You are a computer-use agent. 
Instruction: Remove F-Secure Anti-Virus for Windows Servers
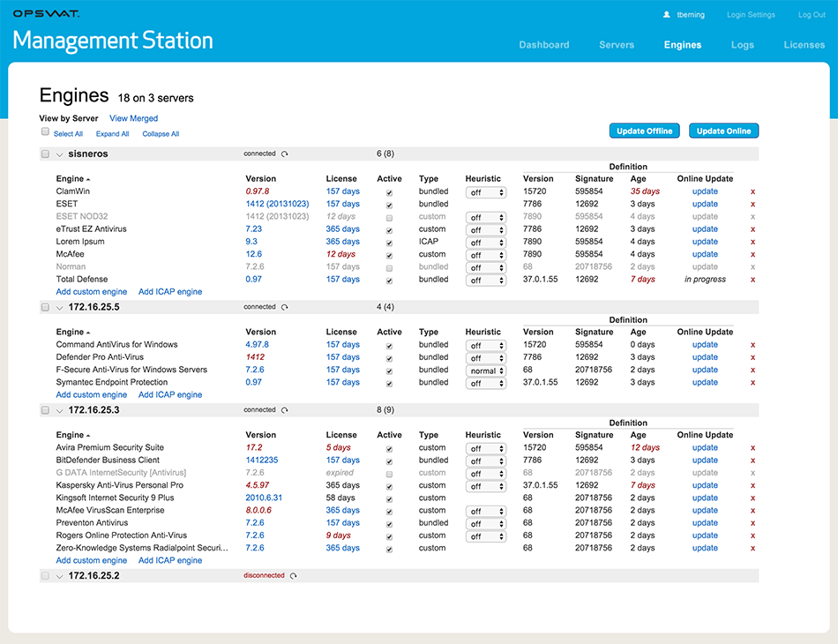pos(753,371)
